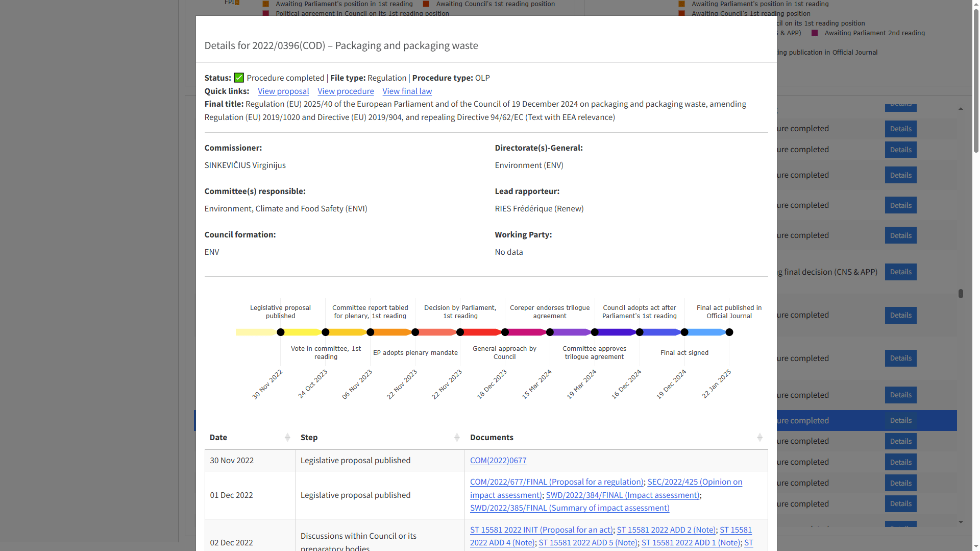
Task: Click the green Procedure completed status checkmark
Action: (239, 78)
